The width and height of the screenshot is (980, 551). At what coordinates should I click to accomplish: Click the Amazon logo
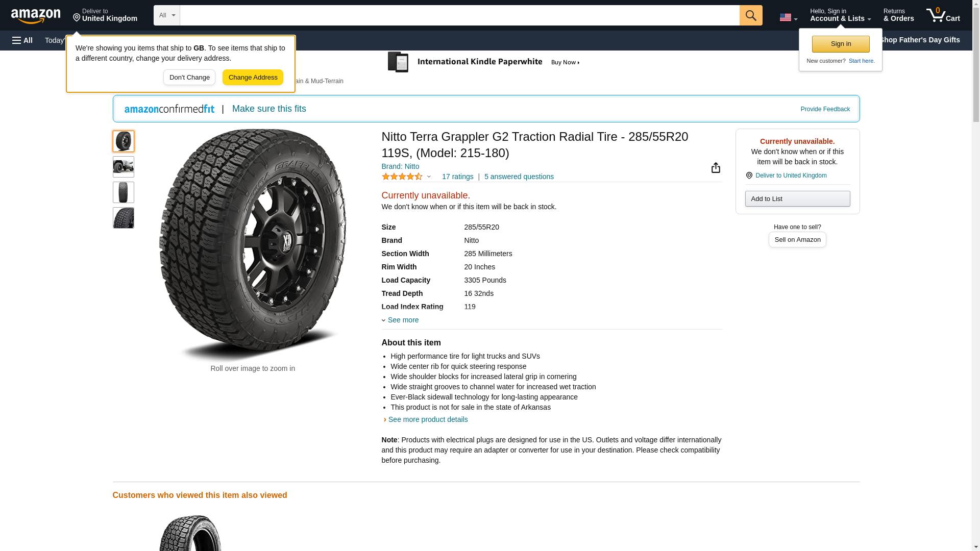[36, 16]
